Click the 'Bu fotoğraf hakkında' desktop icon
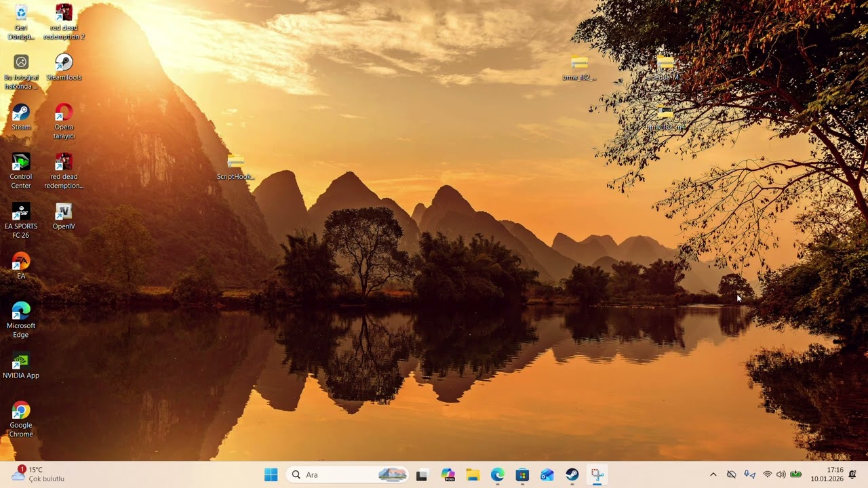 point(21,72)
